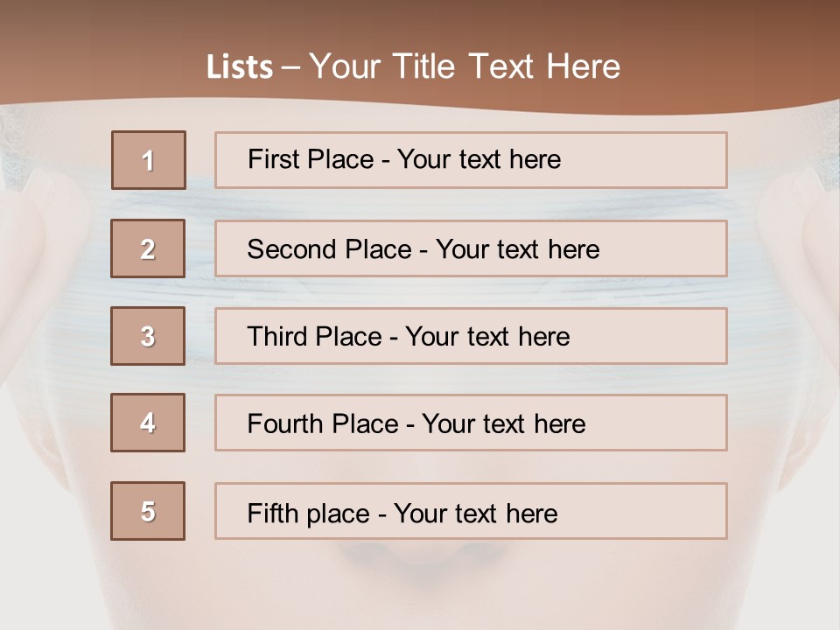Click the Fourth Place text box

[471, 423]
